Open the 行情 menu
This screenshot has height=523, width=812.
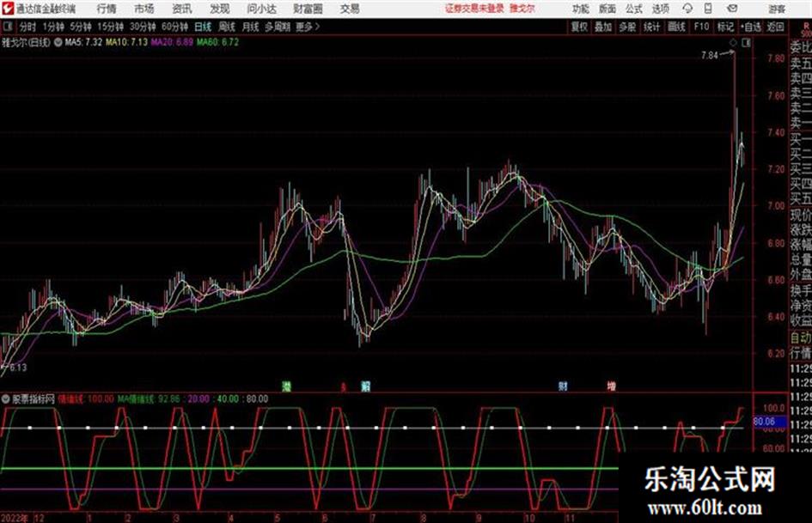107,9
